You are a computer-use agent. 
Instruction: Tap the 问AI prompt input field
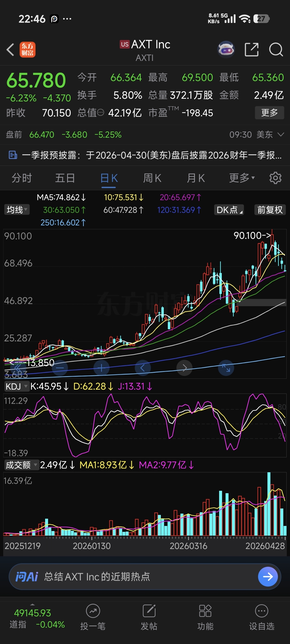[145, 576]
